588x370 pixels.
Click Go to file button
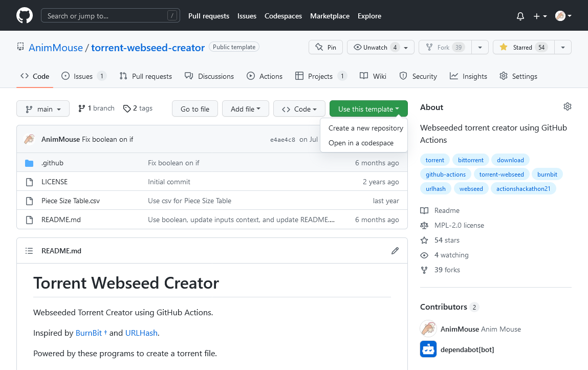coord(195,108)
